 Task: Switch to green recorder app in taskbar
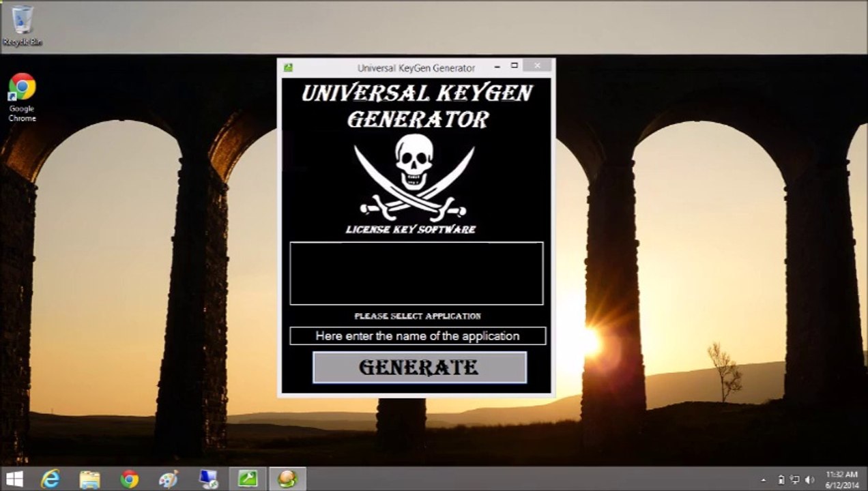248,479
